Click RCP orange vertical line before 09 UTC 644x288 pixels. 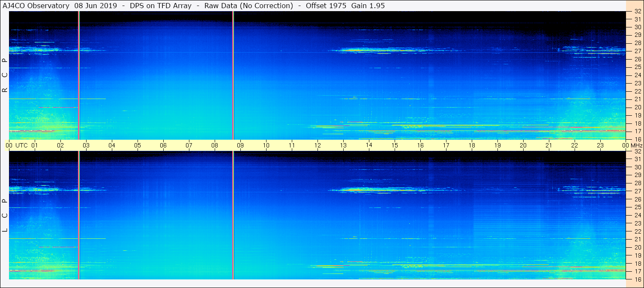pos(233,75)
